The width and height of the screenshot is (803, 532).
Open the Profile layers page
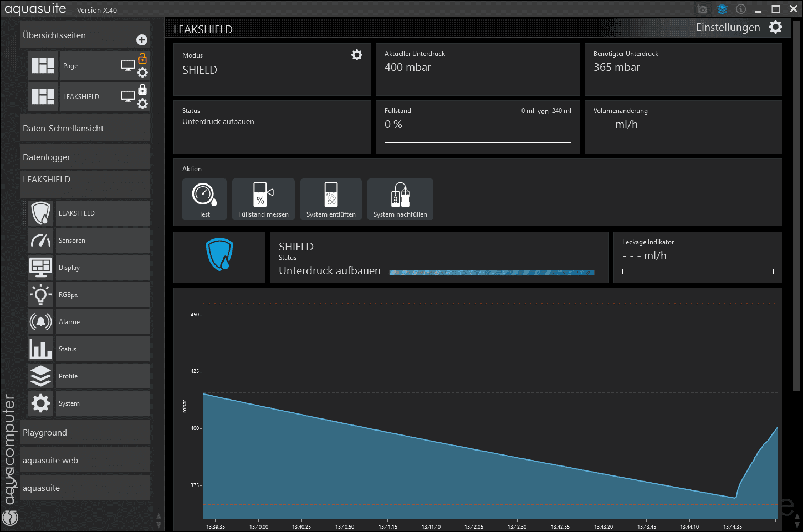point(41,376)
